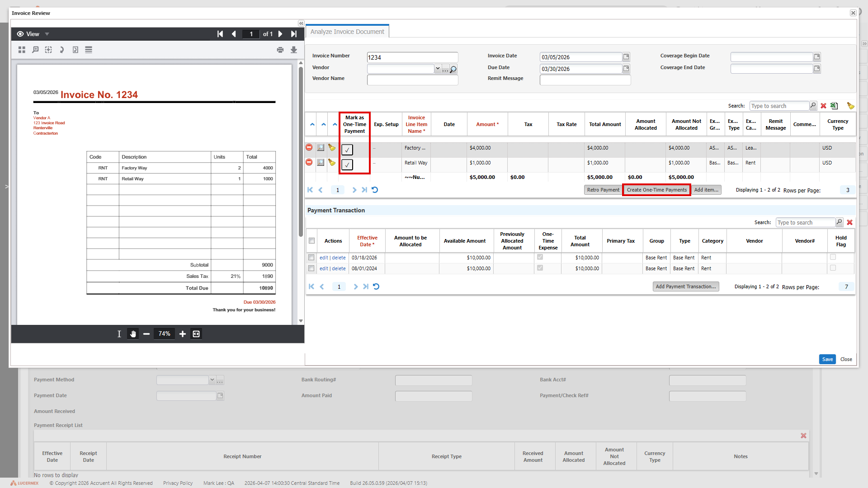868x488 pixels.
Task: Open Due Date calendar picker
Action: pyautogui.click(x=626, y=69)
